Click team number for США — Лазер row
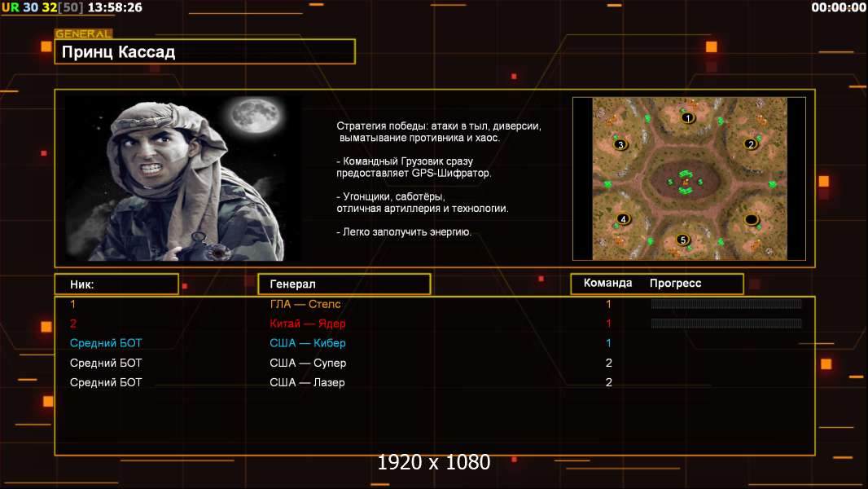This screenshot has width=868, height=489. point(608,382)
